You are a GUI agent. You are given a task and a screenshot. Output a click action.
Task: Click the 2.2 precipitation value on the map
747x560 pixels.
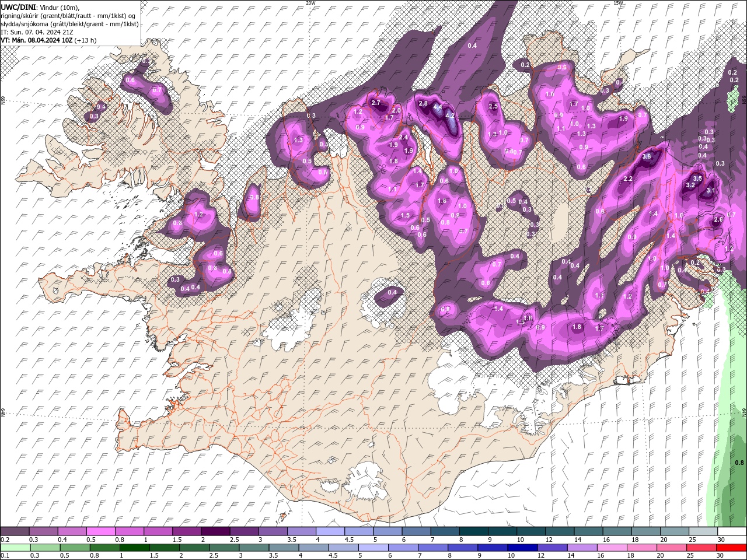[x=628, y=178]
